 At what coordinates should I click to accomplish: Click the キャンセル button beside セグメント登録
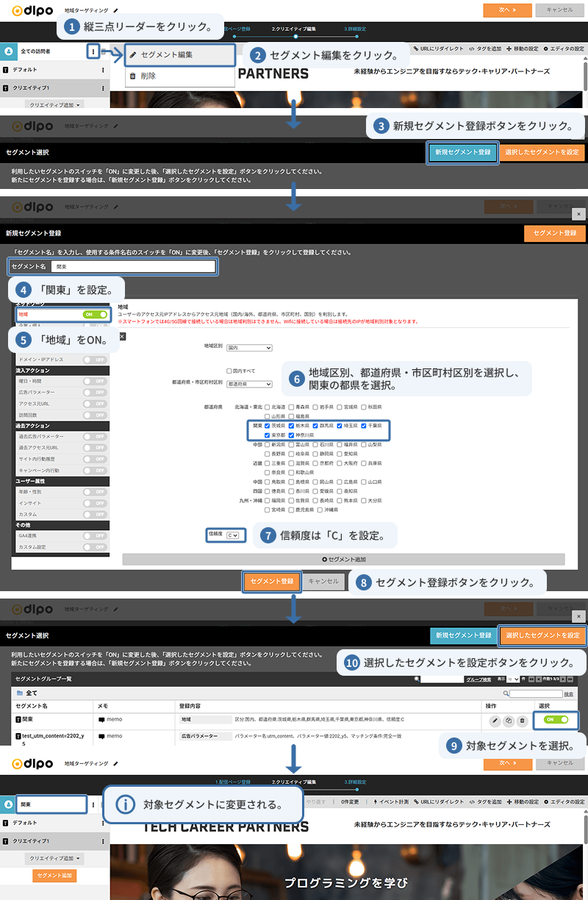tap(323, 581)
